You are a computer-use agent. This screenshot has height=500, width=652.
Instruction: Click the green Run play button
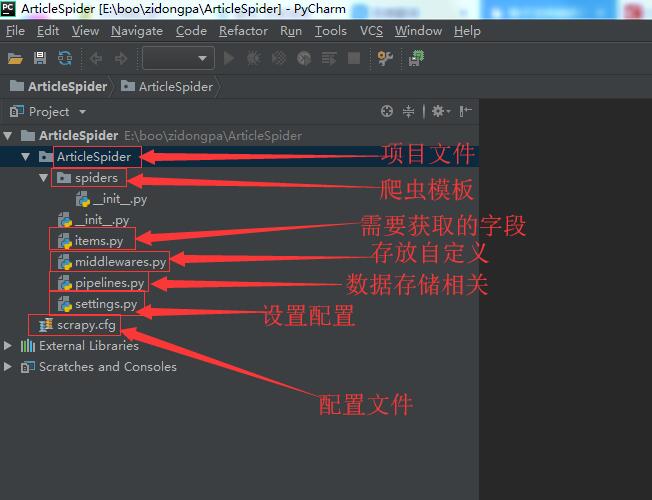[x=229, y=58]
